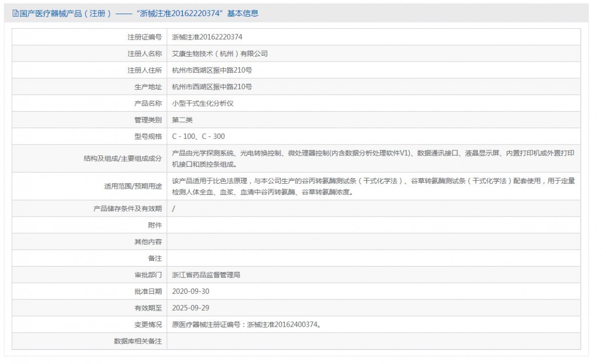Click the 生产地址 address value
The image size is (606, 364).
[212, 87]
